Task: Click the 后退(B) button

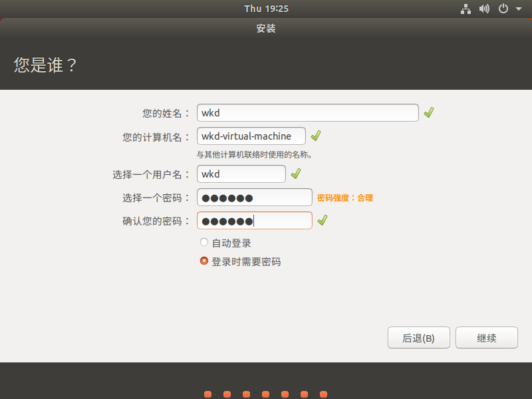Action: click(419, 338)
